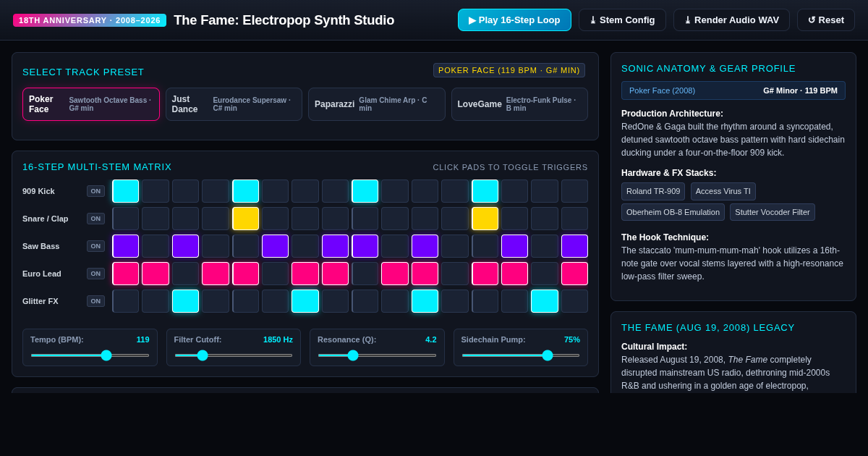The height and width of the screenshot is (456, 868).
Task: Select the Poker Face preset
Action: (91, 104)
